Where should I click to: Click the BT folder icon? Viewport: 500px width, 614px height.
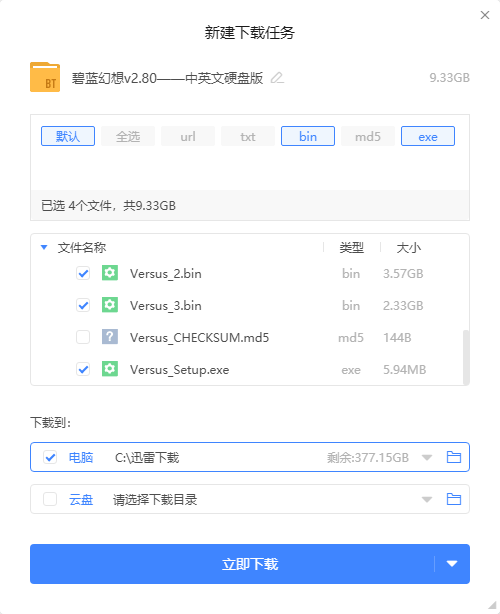pos(45,77)
